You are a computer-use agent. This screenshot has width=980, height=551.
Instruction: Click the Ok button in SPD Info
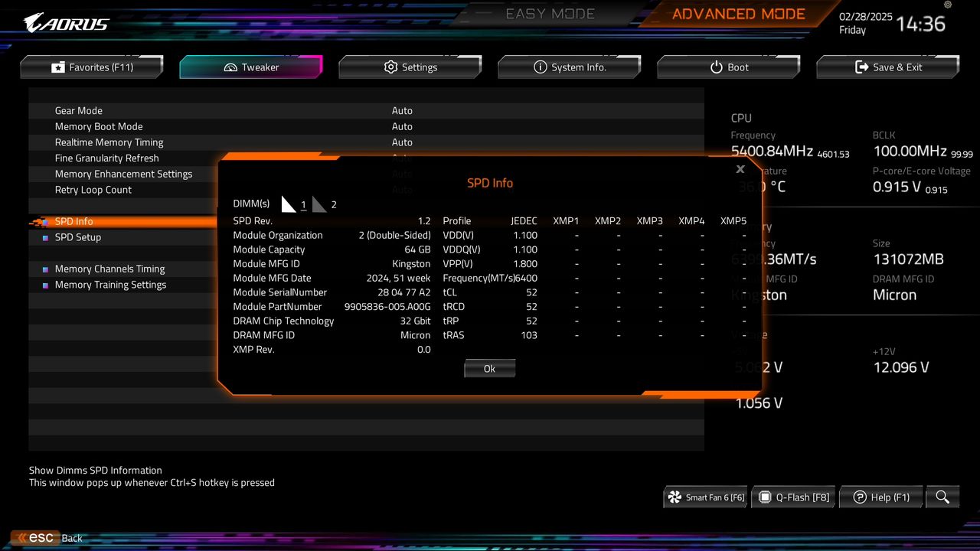click(490, 369)
